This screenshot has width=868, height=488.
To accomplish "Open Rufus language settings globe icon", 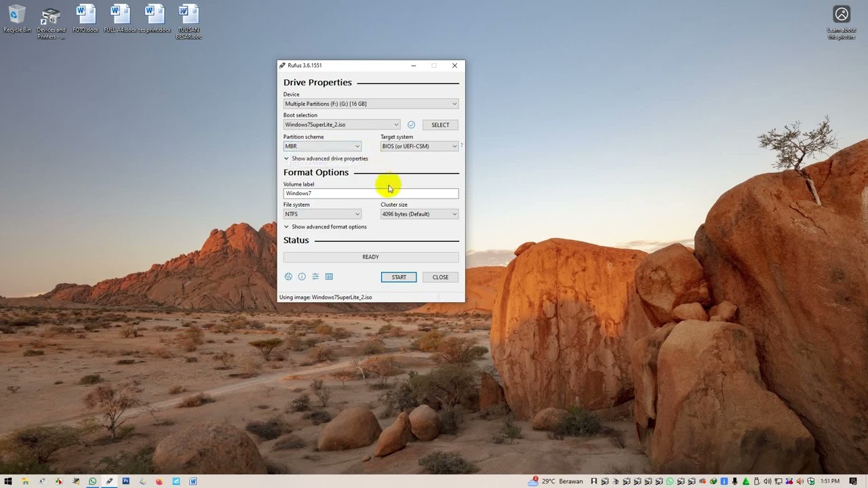I will [288, 277].
